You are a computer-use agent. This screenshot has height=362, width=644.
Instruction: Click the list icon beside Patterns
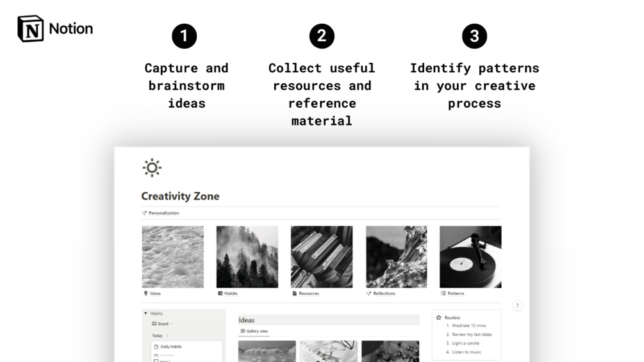point(443,293)
